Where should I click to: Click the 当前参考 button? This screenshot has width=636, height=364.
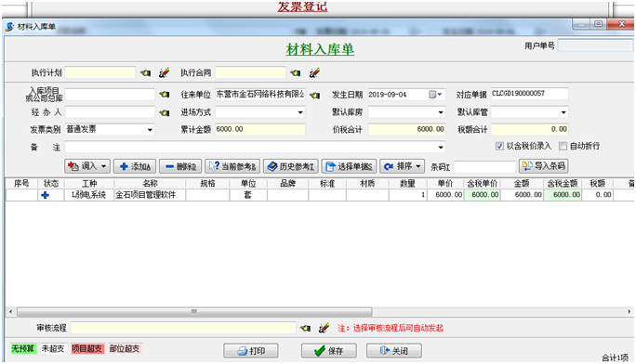coord(232,166)
